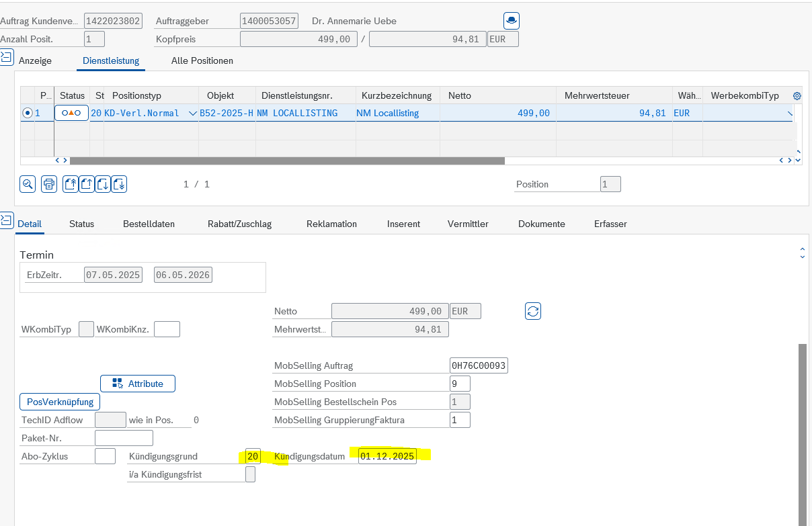
Task: Switch to the Dienstleistung tab
Action: 111,60
